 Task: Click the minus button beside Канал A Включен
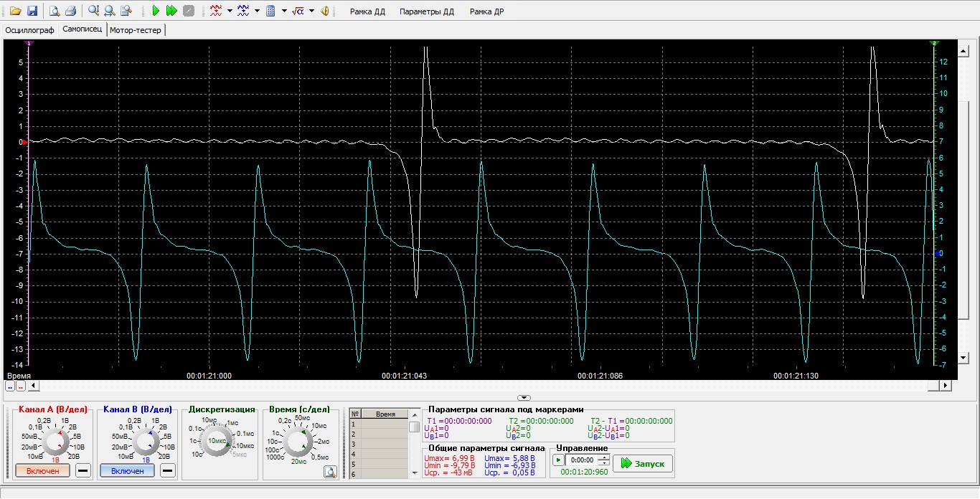(x=83, y=471)
